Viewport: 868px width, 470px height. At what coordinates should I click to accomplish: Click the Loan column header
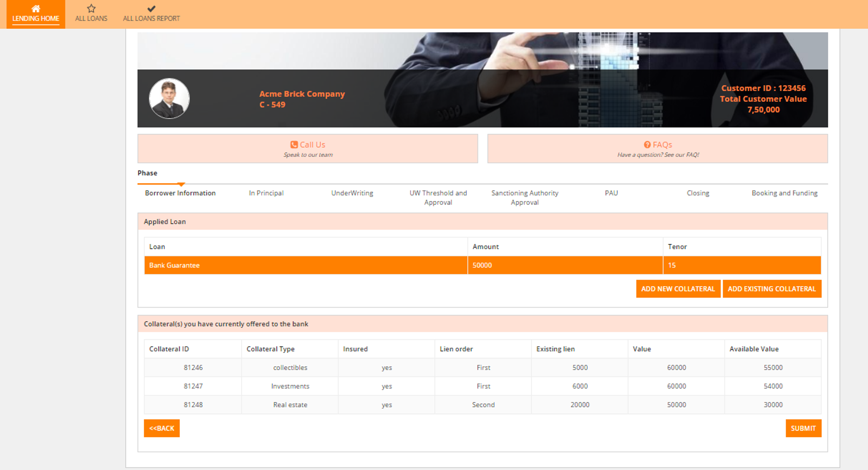click(x=306, y=247)
